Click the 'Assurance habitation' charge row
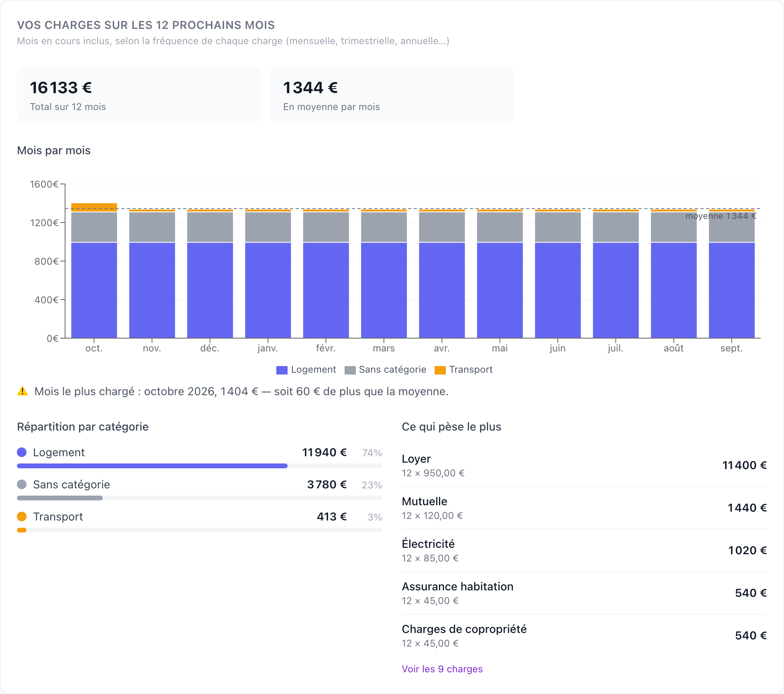Screen dimensions: 784x694 pyautogui.click(x=584, y=593)
